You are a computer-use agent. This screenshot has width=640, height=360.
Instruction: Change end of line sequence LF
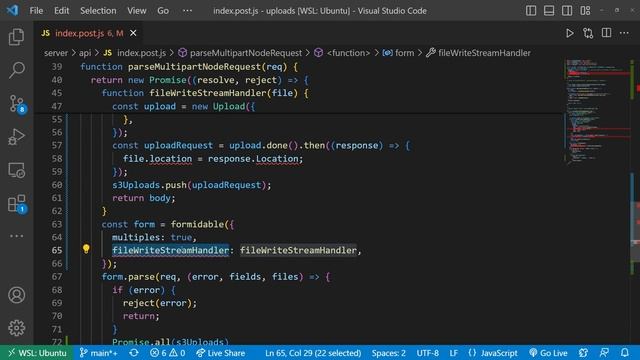point(453,353)
